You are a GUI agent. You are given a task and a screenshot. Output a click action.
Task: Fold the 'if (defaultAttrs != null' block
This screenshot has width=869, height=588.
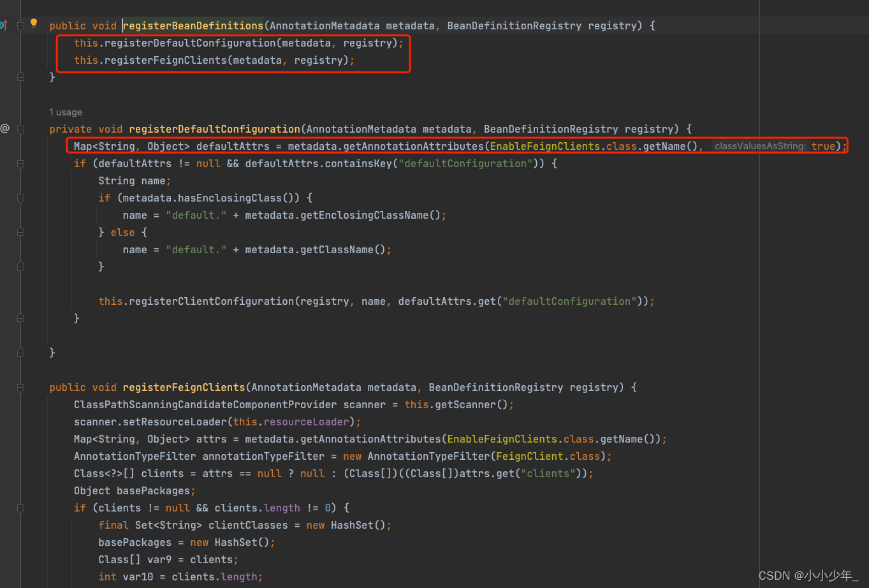(20, 163)
